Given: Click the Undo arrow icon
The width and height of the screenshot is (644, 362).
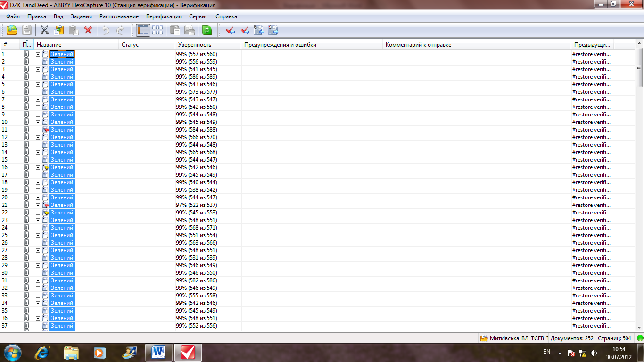Looking at the screenshot, I should [x=106, y=30].
